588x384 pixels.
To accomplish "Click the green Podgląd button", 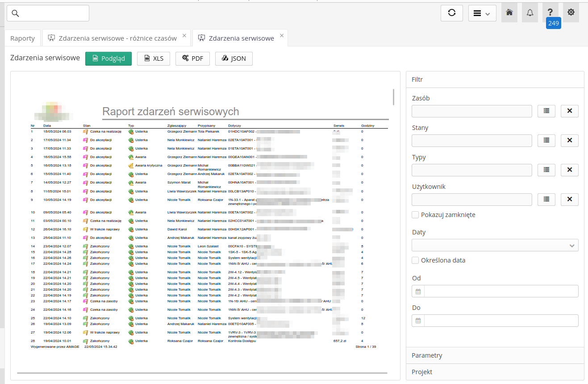I will pyautogui.click(x=108, y=58).
